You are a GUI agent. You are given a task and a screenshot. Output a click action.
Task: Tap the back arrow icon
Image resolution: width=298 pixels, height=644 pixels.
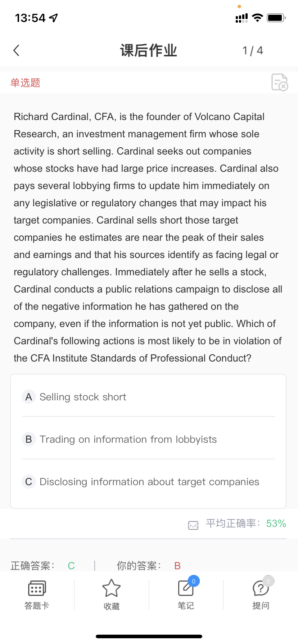(x=17, y=51)
